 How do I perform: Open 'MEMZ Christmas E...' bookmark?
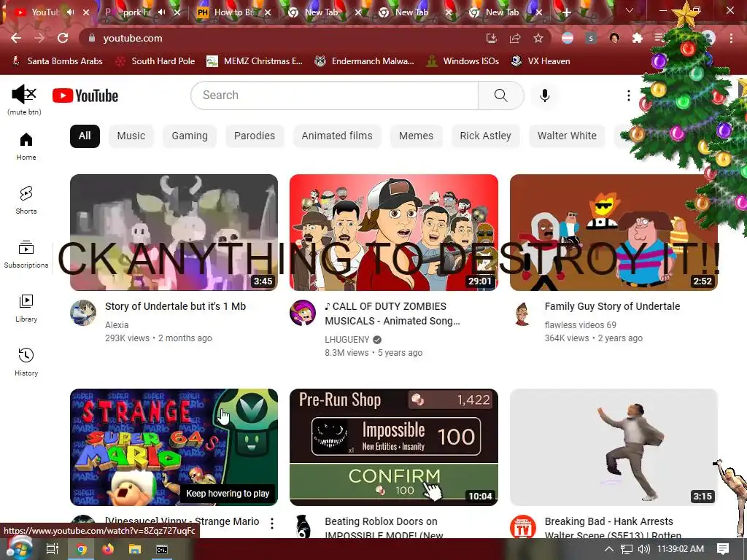point(255,61)
